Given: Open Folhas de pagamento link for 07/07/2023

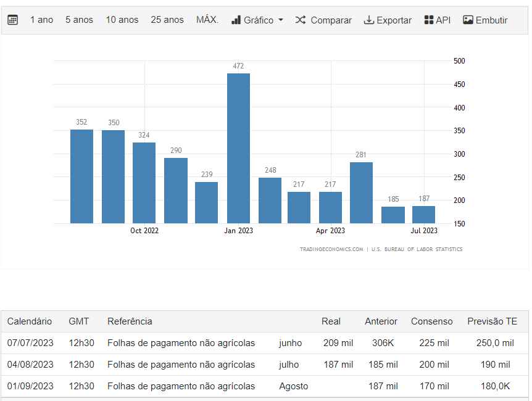Looking at the screenshot, I should point(181,343).
